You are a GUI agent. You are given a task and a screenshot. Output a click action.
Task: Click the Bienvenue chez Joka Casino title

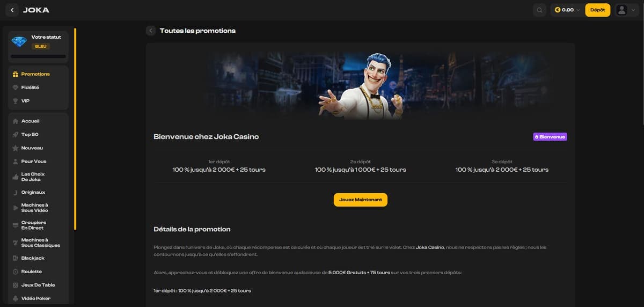[x=206, y=137]
